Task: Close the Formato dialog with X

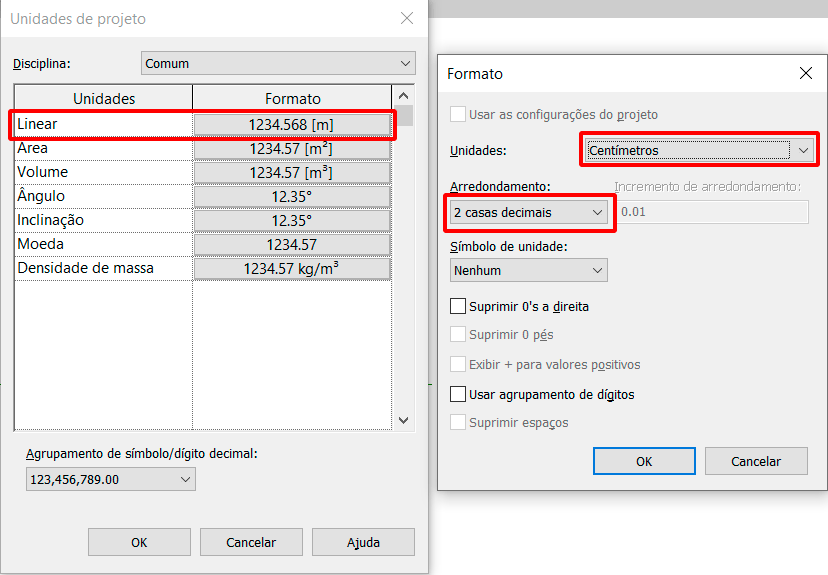Action: click(806, 73)
